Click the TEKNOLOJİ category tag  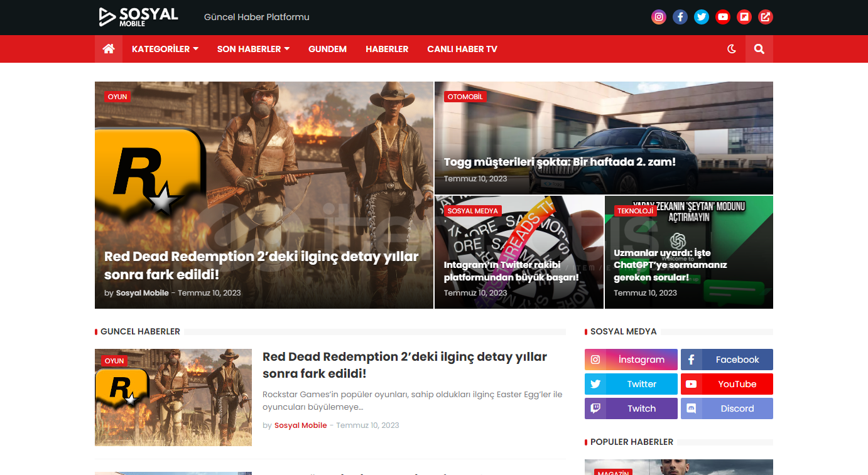click(x=635, y=211)
